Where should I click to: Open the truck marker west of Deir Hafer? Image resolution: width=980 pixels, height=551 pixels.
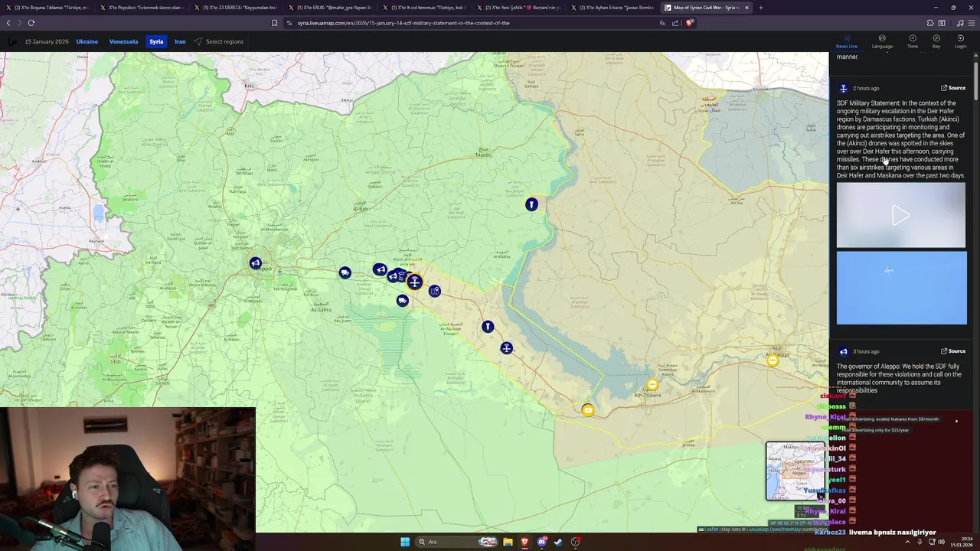(x=345, y=272)
